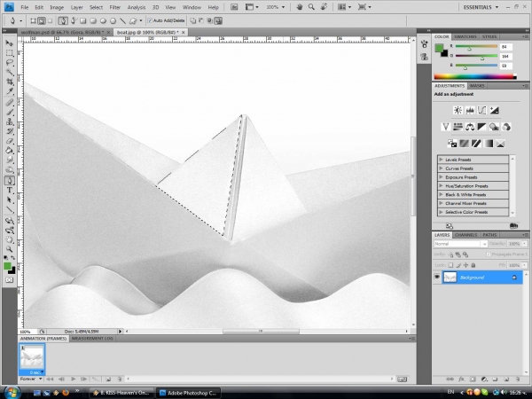Screen dimensions: 532x399
Task: Toggle Auto Add/Delete checkbox
Action: coord(150,20)
